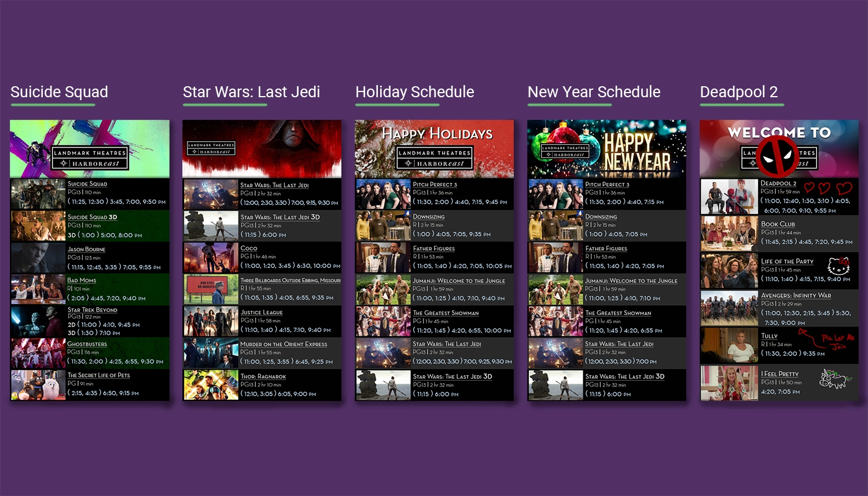The width and height of the screenshot is (868, 496).
Task: Click Bad Moms showtimes '2:05 ) 4:45, 7:20, 9:40'
Action: point(106,298)
